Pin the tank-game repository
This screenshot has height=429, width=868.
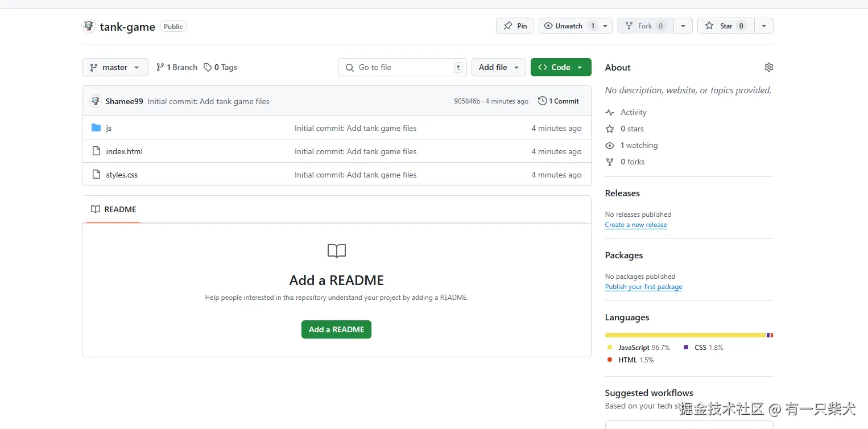click(x=515, y=26)
